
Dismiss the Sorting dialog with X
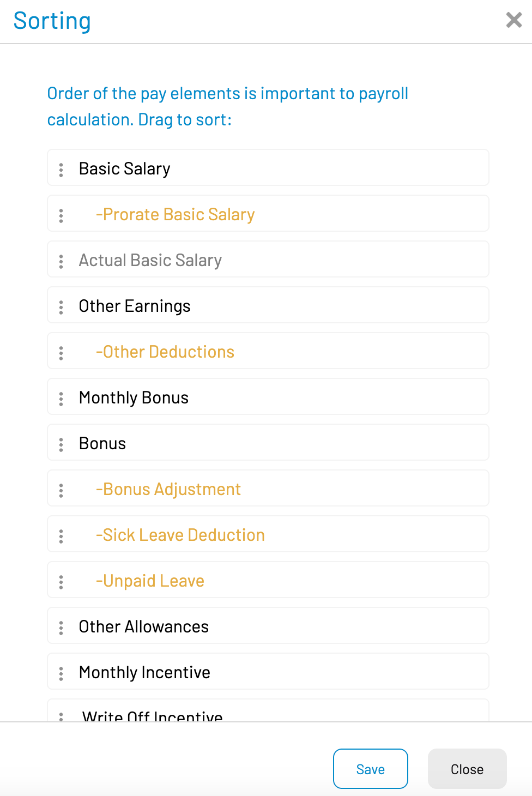pyautogui.click(x=513, y=20)
